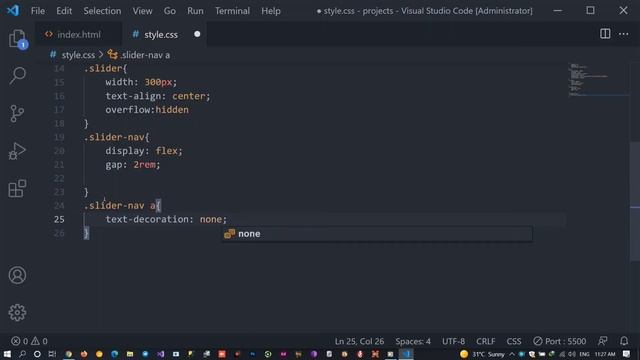Image resolution: width=640 pixels, height=360 pixels.
Task: Open the File menu
Action: [x=38, y=11]
